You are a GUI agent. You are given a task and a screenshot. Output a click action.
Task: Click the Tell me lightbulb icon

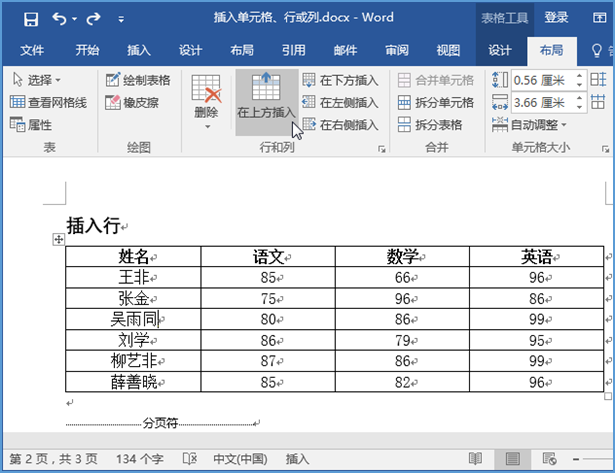click(596, 51)
